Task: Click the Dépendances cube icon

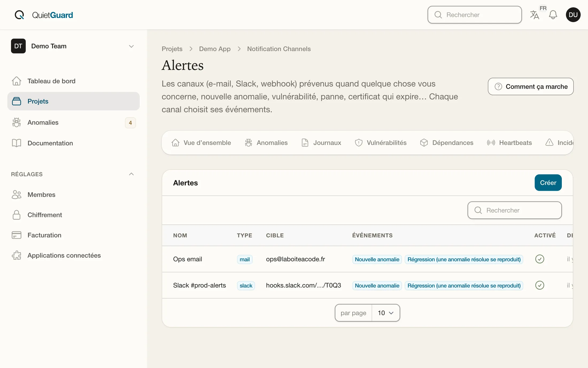Action: pos(424,143)
